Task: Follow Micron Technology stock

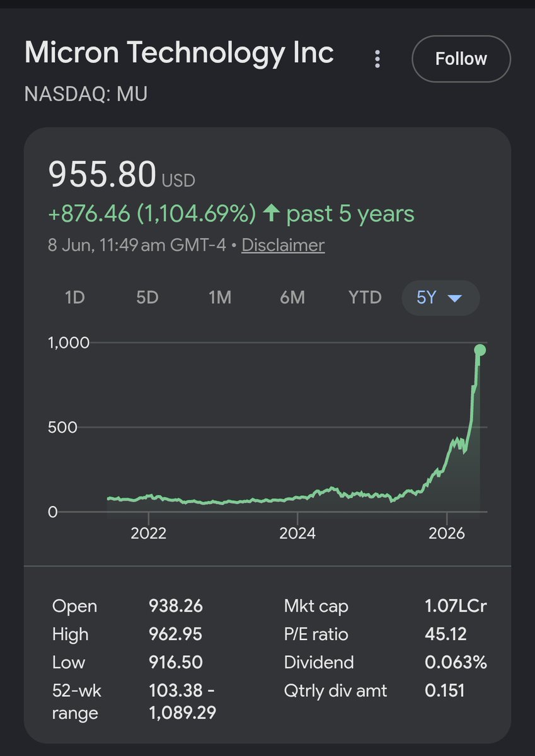Action: click(x=461, y=59)
